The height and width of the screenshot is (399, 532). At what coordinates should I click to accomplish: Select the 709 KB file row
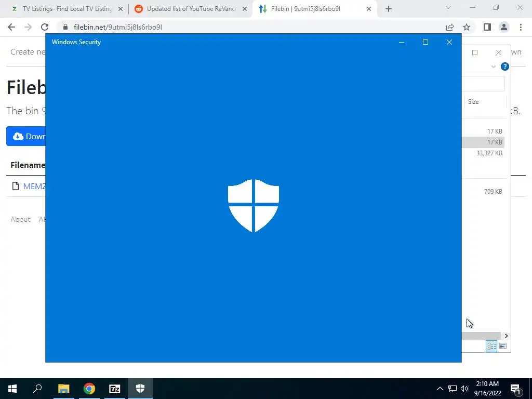pyautogui.click(x=483, y=191)
